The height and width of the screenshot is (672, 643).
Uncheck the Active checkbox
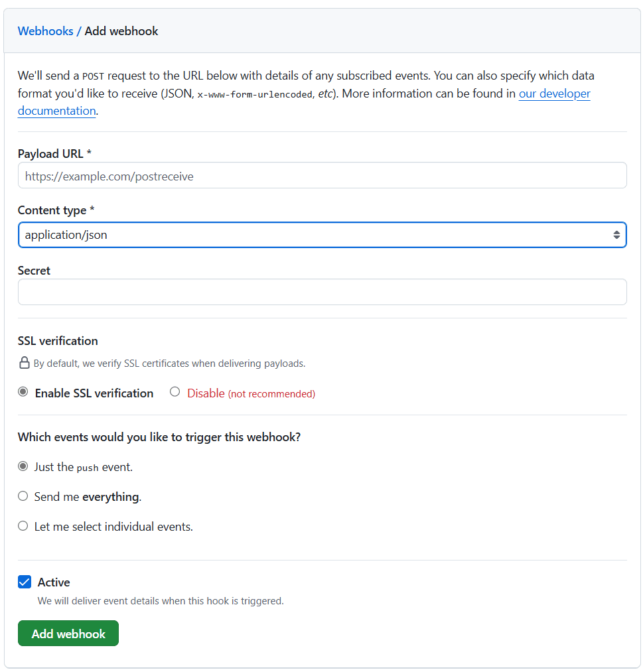point(25,581)
